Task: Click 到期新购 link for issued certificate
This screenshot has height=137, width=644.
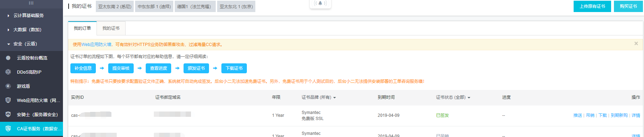Action: (x=619, y=115)
